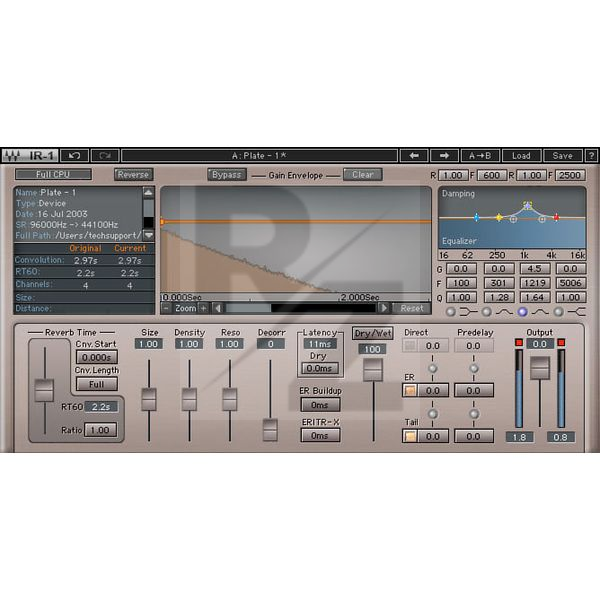Load the previous preset with left arrow
This screenshot has width=600, height=600.
[414, 156]
